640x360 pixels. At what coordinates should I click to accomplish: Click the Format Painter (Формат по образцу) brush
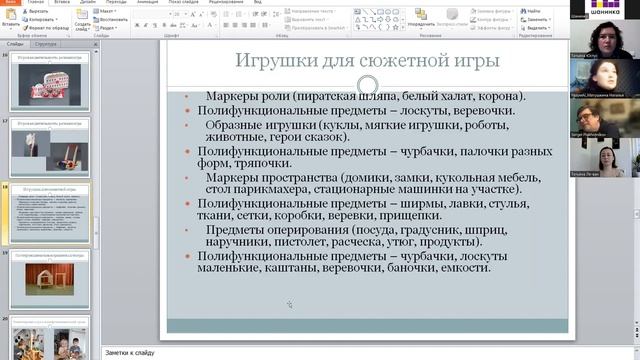26,28
